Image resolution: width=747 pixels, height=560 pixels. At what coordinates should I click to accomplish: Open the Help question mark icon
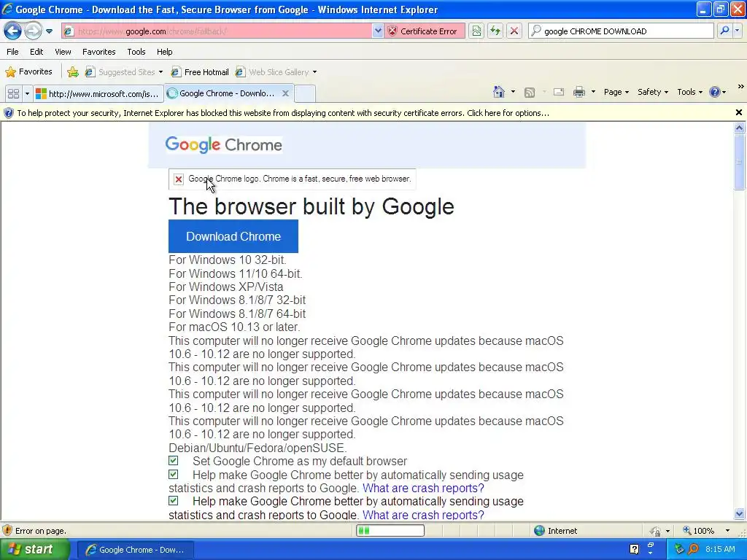(x=715, y=92)
